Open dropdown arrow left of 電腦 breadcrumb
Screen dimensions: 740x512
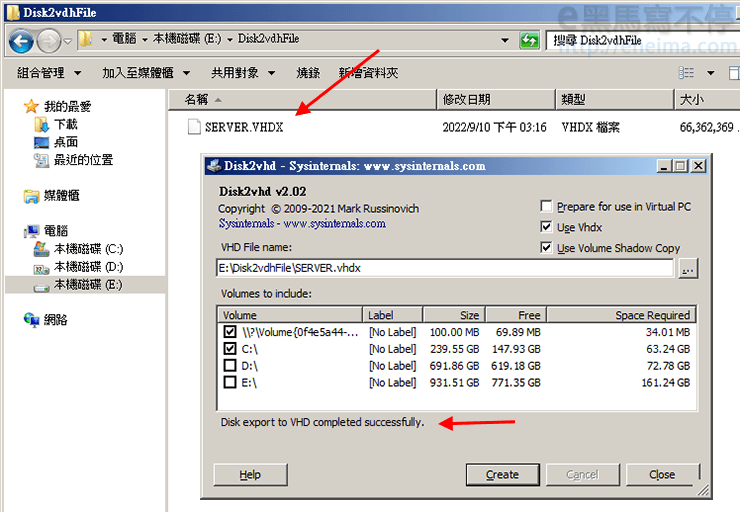[x=104, y=40]
